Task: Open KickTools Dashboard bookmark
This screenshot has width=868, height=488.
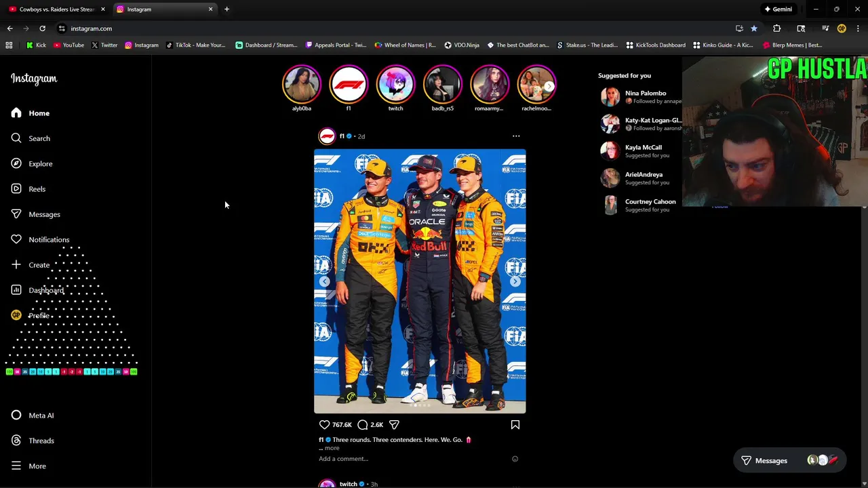Action: (x=656, y=45)
